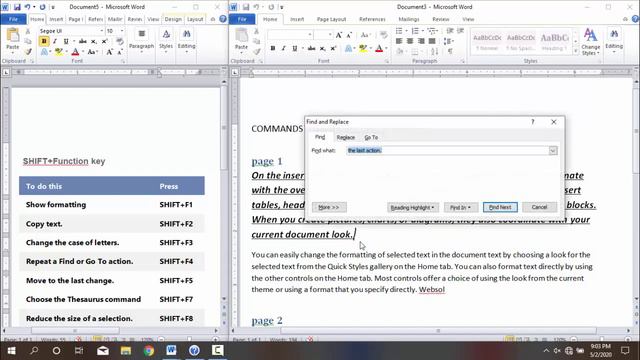Click Line Spacing icon in Document3 ribbon
This screenshot has height=360, width=640.
[x=448, y=41]
